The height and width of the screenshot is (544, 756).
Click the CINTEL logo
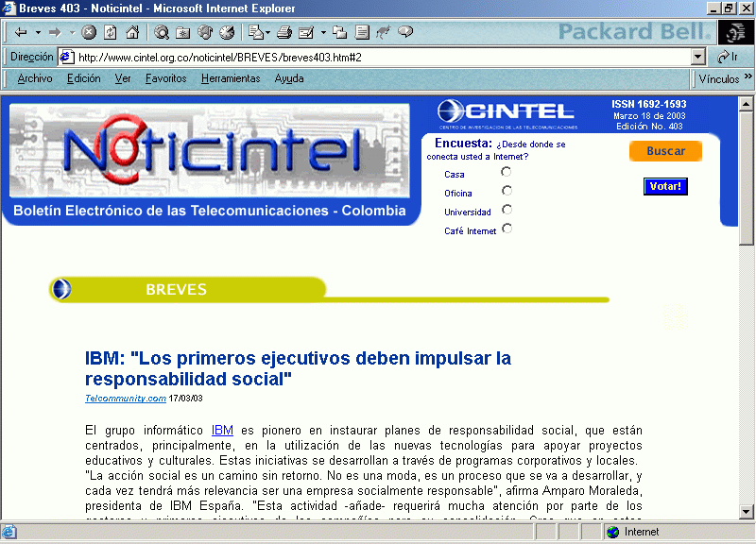[x=507, y=114]
